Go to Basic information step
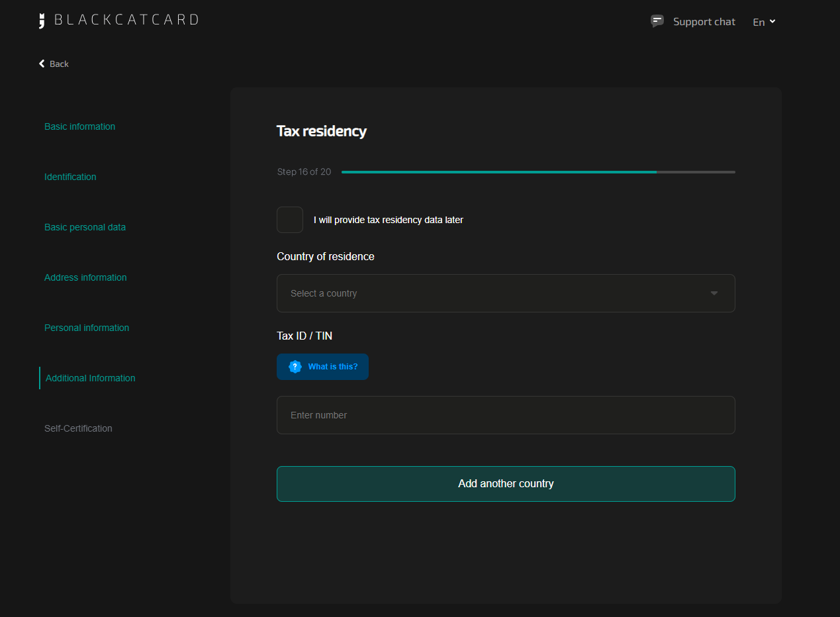The width and height of the screenshot is (840, 617). 80,126
